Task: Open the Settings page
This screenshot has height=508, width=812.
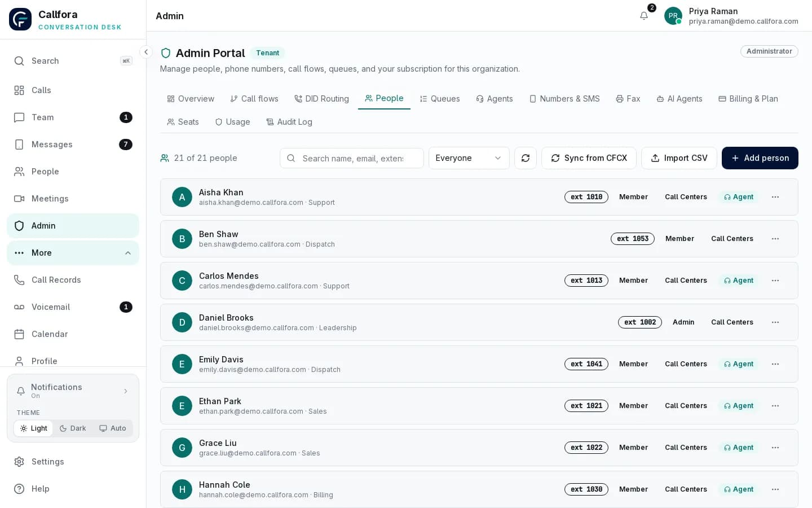Action: 73,462
